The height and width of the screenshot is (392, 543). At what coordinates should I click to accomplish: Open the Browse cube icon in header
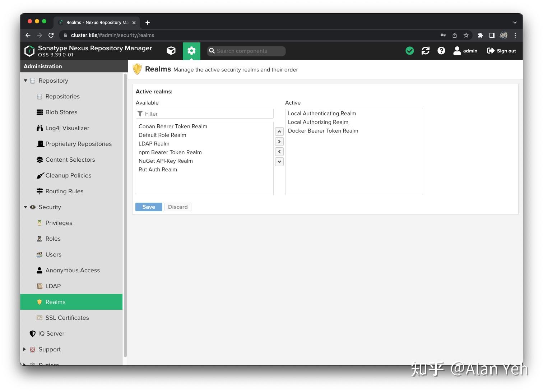[x=171, y=51]
